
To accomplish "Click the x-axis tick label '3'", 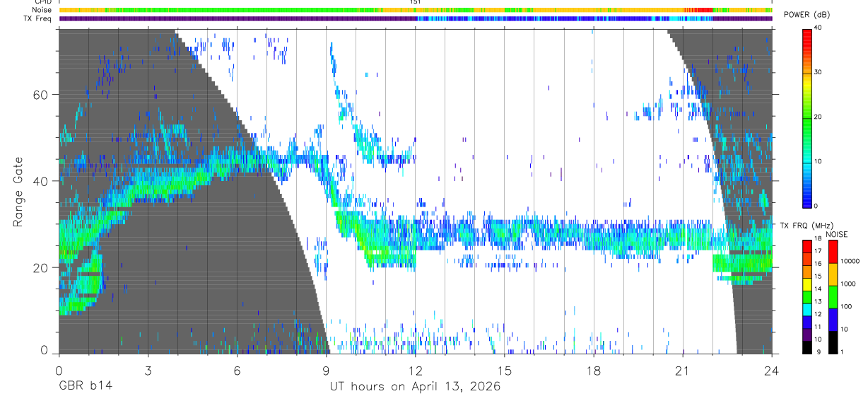I will click(x=148, y=371).
